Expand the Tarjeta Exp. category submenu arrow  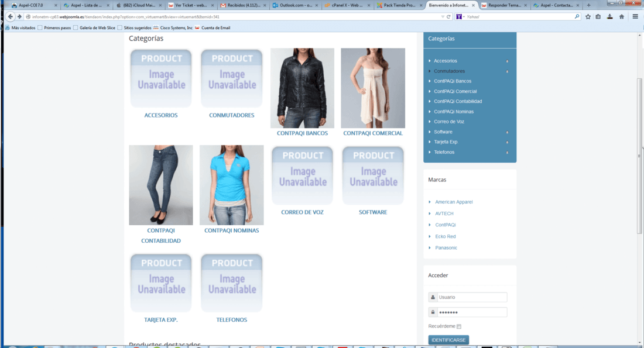[x=507, y=142]
